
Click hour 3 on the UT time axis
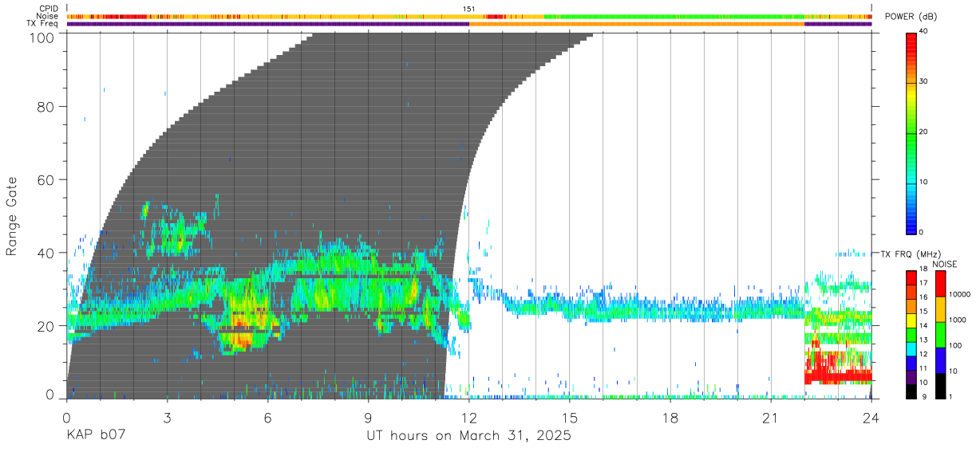pyautogui.click(x=167, y=418)
